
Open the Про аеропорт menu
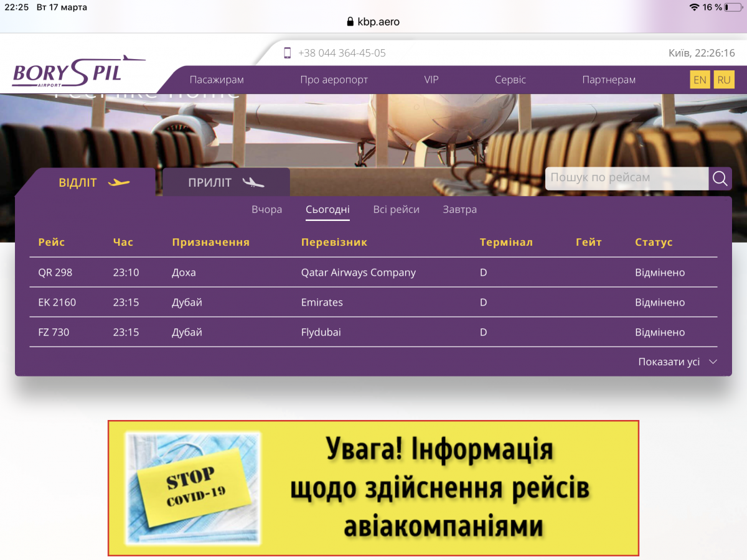tap(334, 80)
